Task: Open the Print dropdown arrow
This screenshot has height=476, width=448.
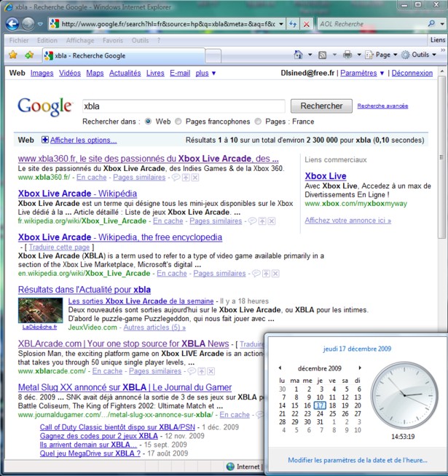Action: 359,55
